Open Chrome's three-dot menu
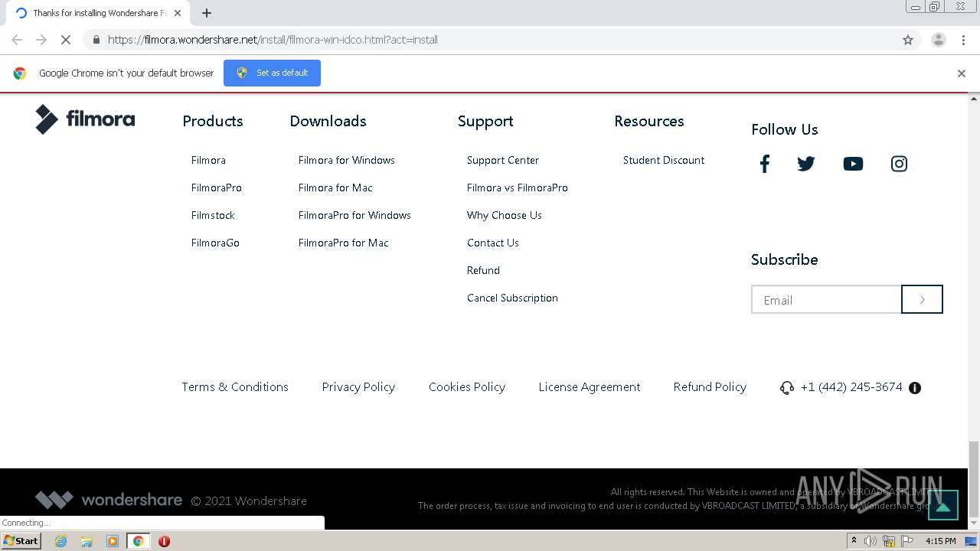 (x=963, y=40)
